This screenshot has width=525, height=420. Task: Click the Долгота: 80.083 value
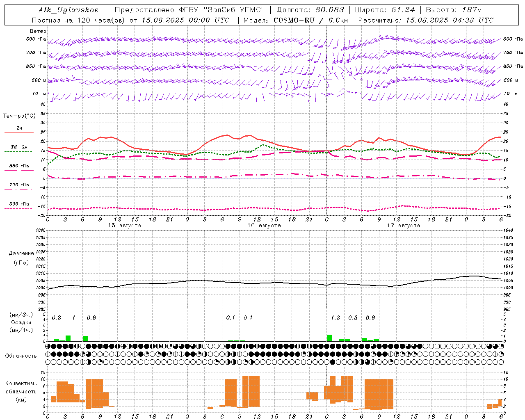pos(310,10)
